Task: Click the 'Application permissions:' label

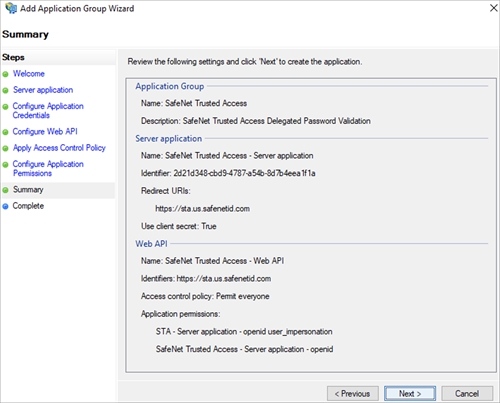Action: tap(180, 314)
